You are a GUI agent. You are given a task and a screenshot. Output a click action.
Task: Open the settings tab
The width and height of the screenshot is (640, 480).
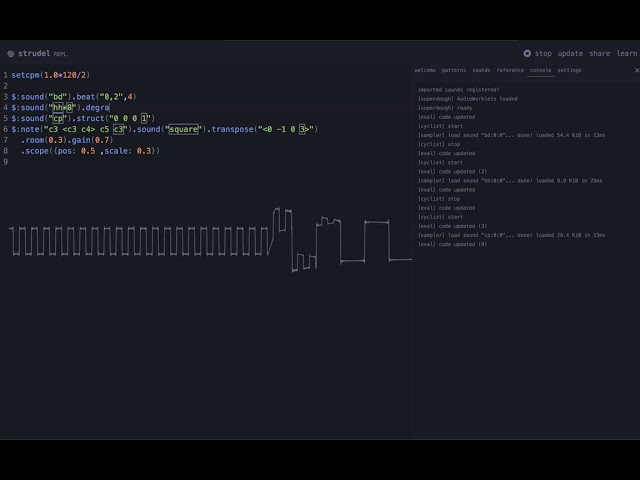pos(569,70)
